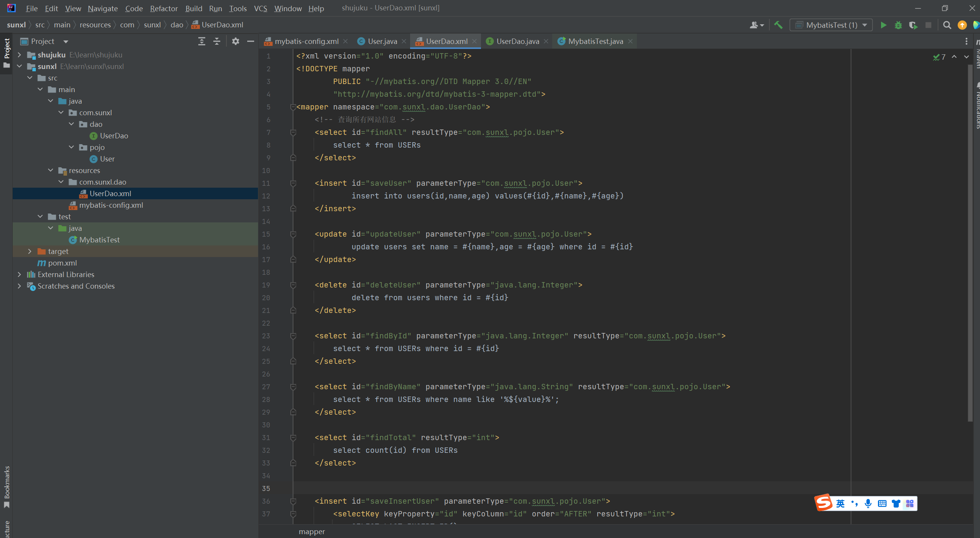The width and height of the screenshot is (980, 538).
Task: Open mybatis-config.xml in project tree
Action: click(111, 205)
